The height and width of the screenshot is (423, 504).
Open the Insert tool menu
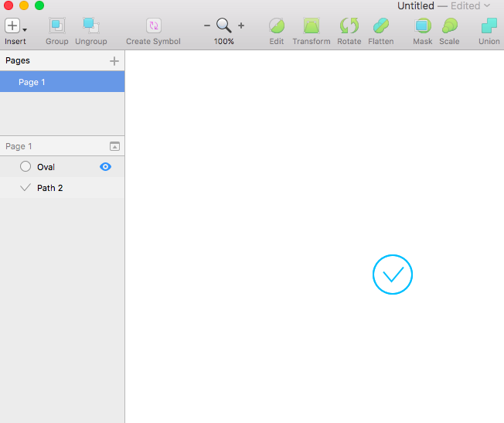click(x=15, y=26)
